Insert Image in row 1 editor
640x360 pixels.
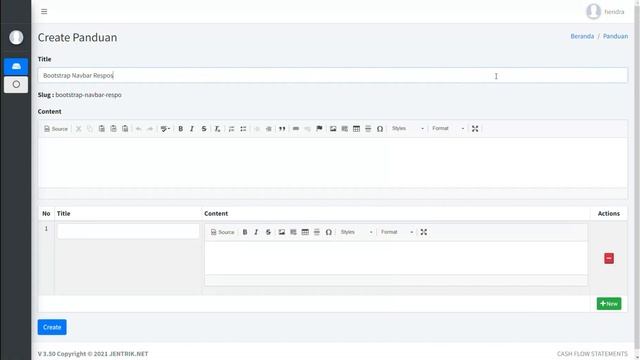click(282, 232)
